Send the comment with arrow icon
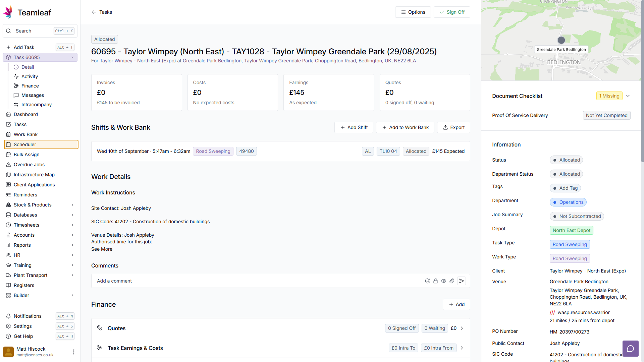This screenshot has height=362, width=644. click(x=462, y=281)
